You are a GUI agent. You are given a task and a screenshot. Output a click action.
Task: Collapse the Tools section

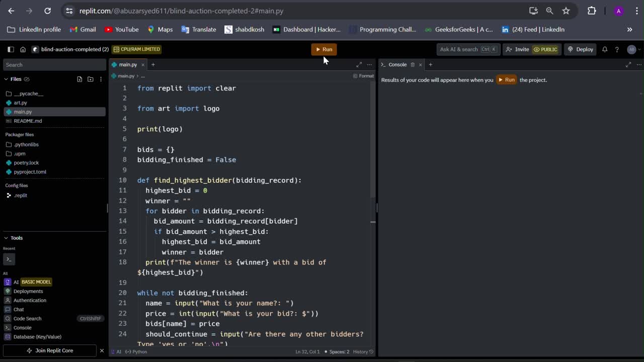pos(6,238)
